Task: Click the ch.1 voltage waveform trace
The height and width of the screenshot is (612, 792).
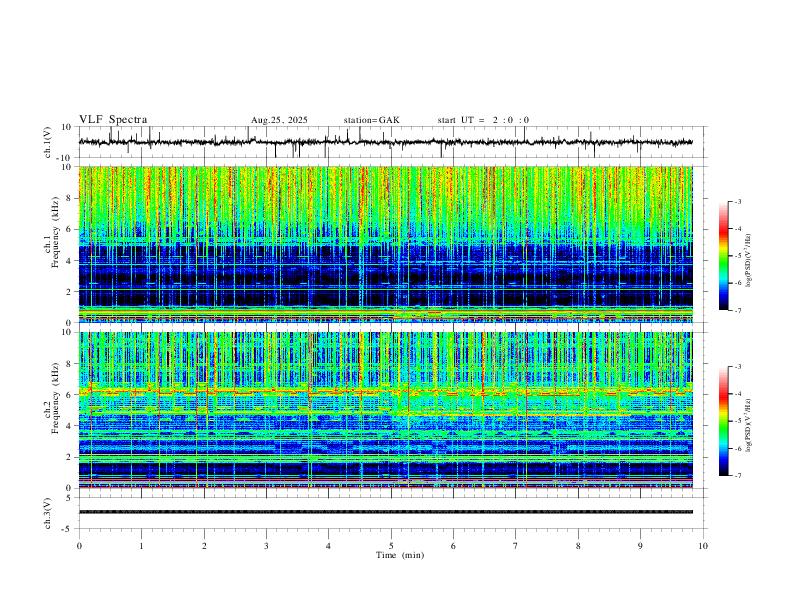Action: 385,142
